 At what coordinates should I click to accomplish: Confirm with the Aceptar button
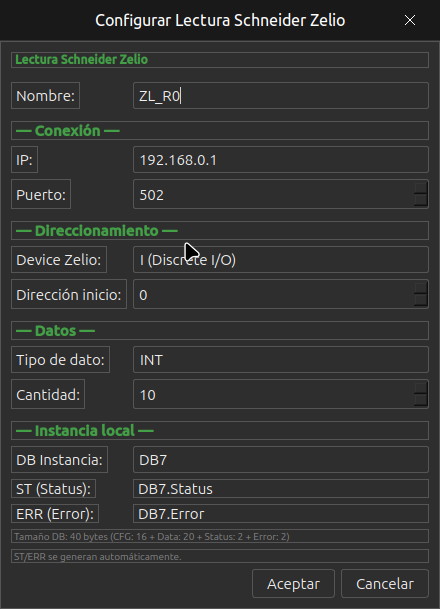click(x=293, y=583)
